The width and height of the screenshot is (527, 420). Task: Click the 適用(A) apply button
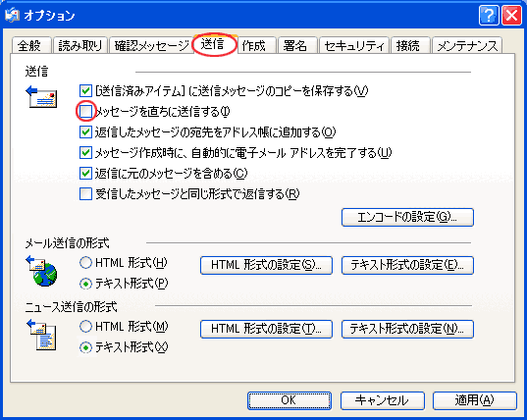click(475, 400)
